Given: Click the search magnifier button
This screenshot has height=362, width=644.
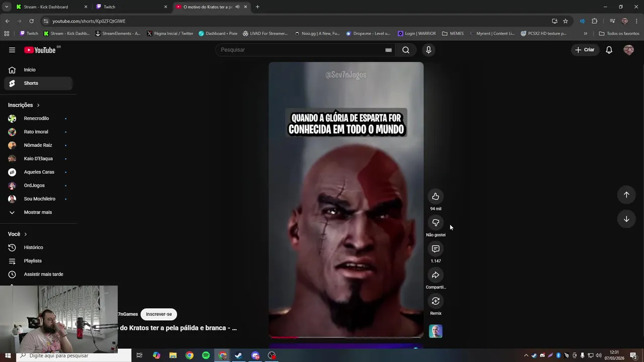Looking at the screenshot, I should click(x=406, y=50).
